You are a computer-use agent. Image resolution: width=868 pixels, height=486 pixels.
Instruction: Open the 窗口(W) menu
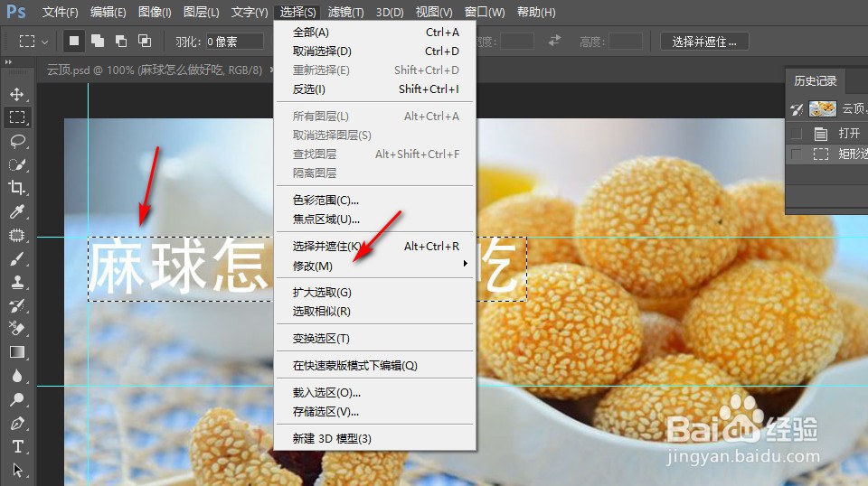pyautogui.click(x=485, y=12)
